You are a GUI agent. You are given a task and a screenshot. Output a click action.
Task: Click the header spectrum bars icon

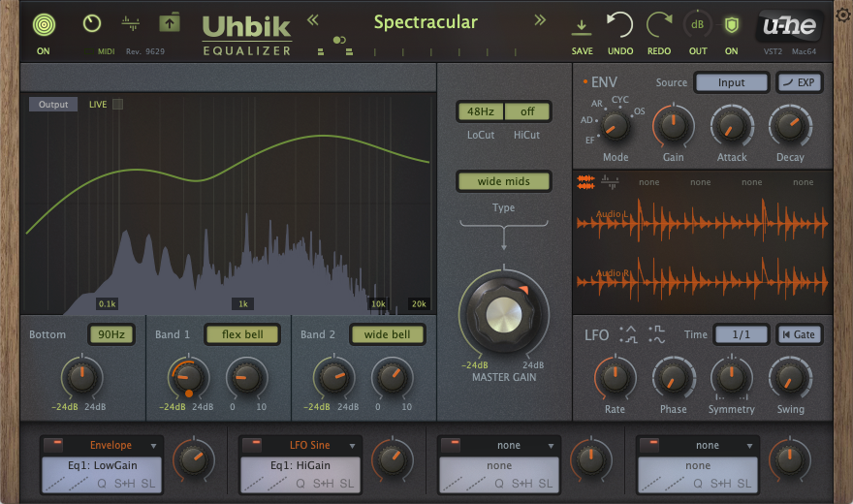pos(131,23)
